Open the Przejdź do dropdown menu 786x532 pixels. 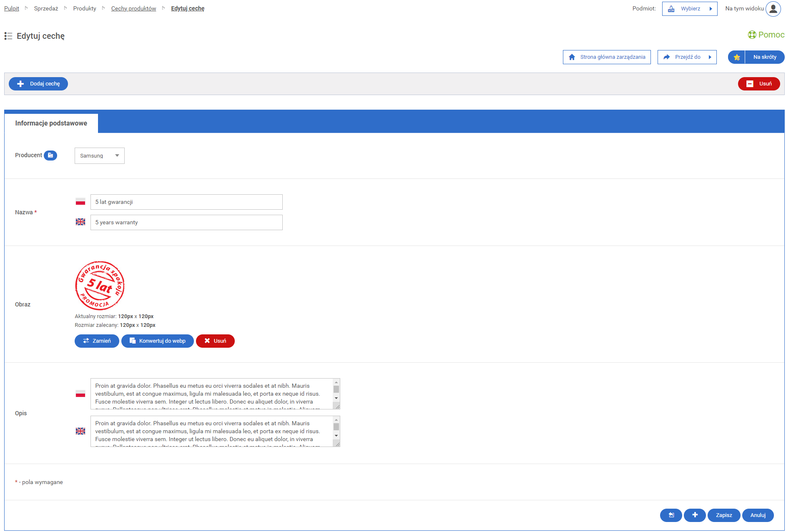pyautogui.click(x=687, y=57)
